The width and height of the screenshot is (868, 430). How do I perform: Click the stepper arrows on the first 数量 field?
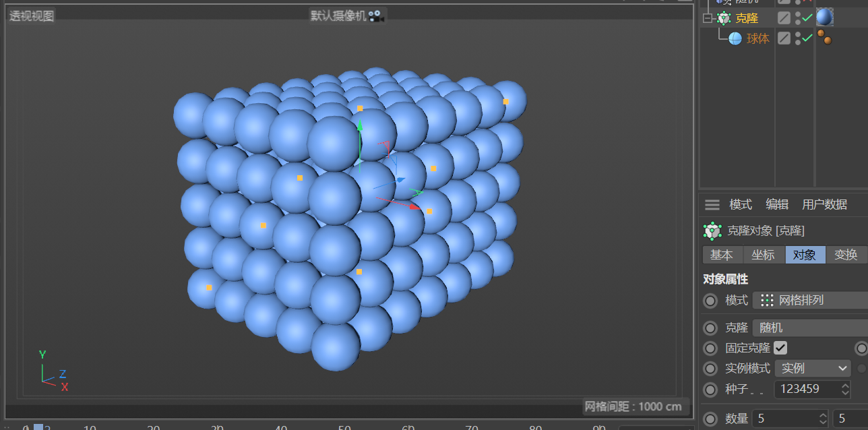pyautogui.click(x=822, y=419)
